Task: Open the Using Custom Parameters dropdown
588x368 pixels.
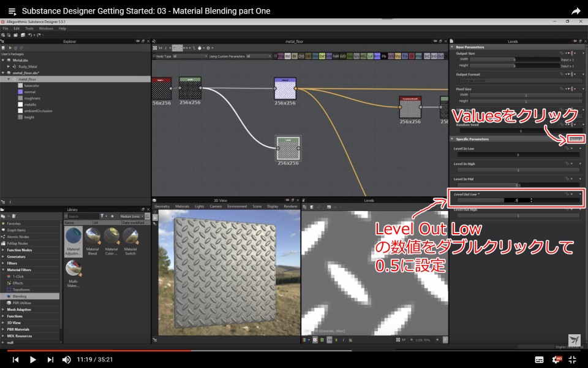Action: tap(258, 56)
